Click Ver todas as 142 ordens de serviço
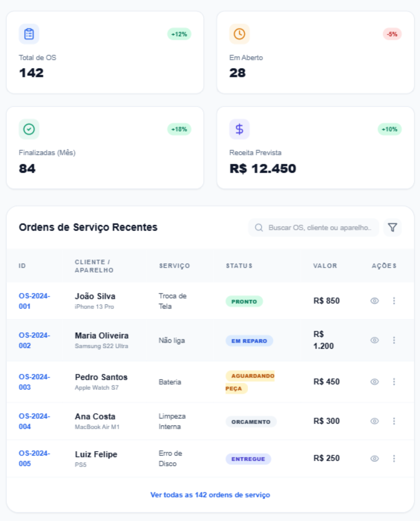This screenshot has height=521, width=420. [210, 495]
